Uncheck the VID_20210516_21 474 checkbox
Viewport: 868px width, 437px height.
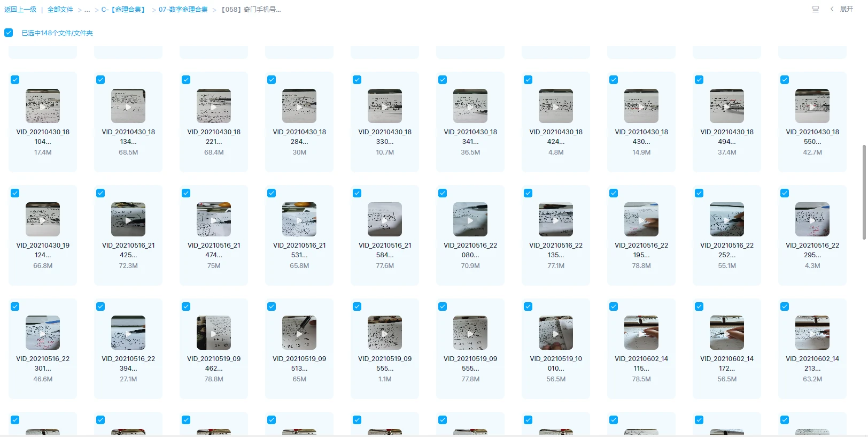(x=186, y=193)
